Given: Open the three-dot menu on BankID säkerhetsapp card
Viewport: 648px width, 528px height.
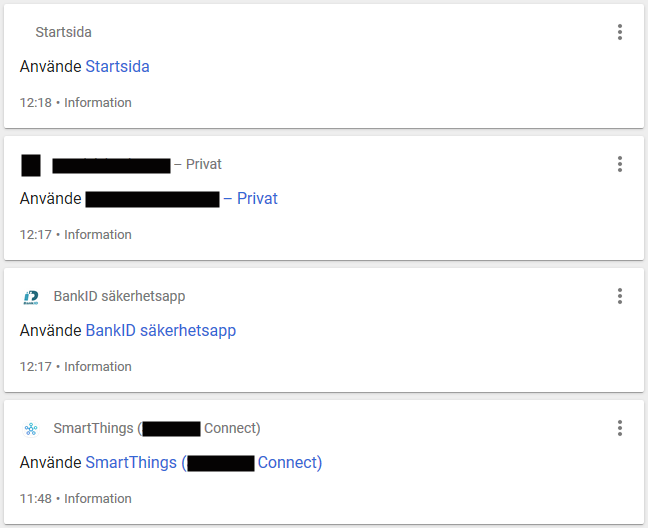Looking at the screenshot, I should [x=619, y=296].
